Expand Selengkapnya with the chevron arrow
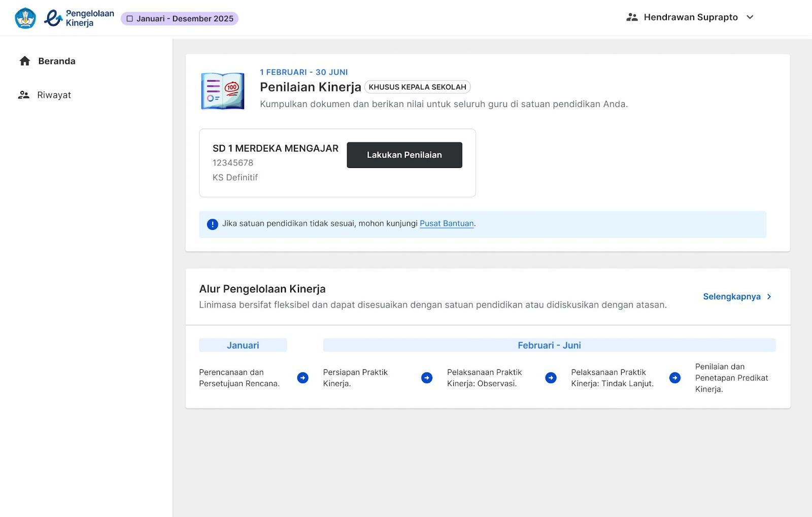 pyautogui.click(x=769, y=297)
